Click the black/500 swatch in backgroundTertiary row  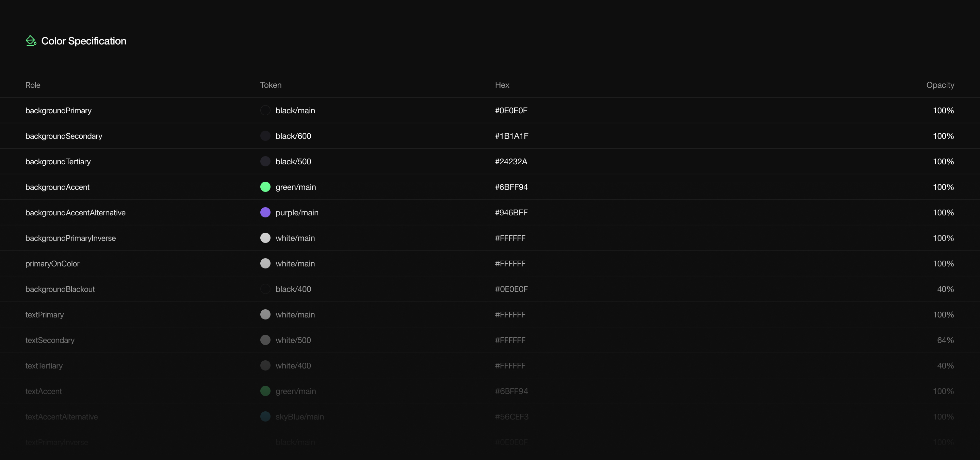click(x=265, y=161)
